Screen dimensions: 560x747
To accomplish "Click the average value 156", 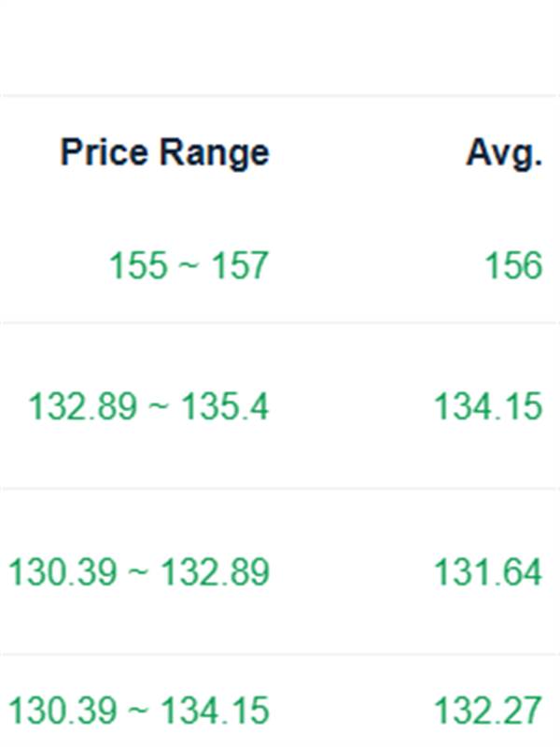I will tap(512, 266).
